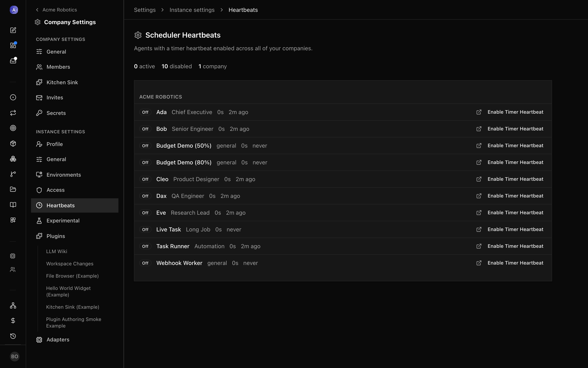
Task: Click the Off badge for Bob
Action: click(145, 129)
